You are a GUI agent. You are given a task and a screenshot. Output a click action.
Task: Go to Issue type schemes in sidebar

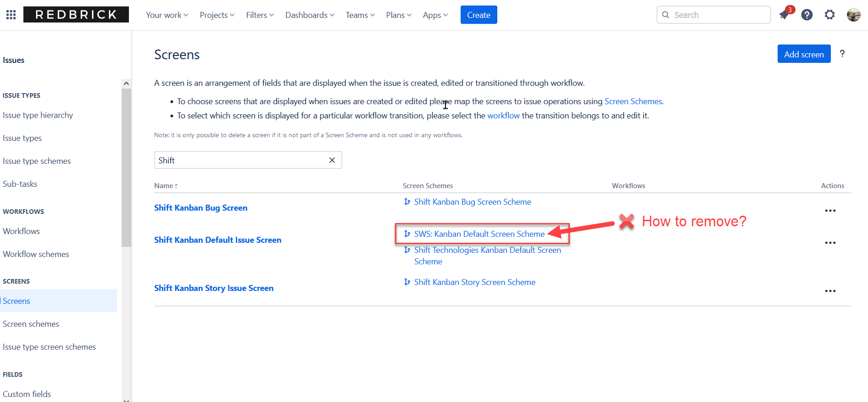[x=37, y=161]
